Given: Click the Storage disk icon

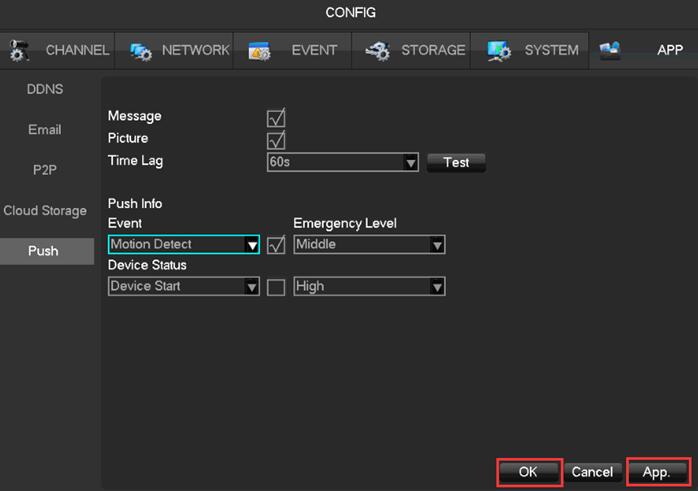Looking at the screenshot, I should coord(377,50).
